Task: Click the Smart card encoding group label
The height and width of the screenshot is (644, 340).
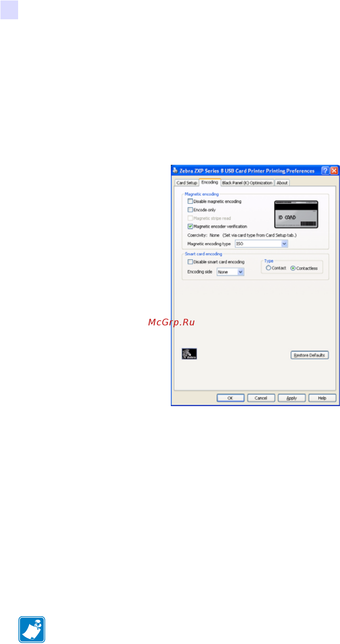Action: [x=203, y=254]
